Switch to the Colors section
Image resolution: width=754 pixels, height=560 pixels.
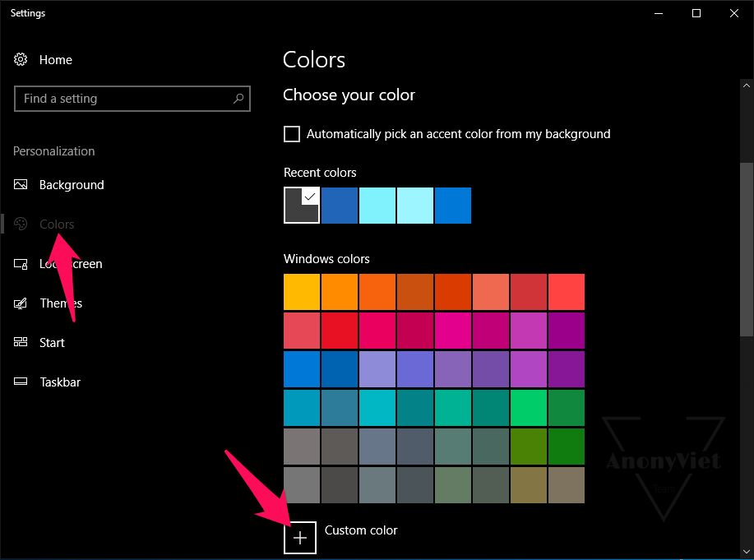[x=56, y=224]
